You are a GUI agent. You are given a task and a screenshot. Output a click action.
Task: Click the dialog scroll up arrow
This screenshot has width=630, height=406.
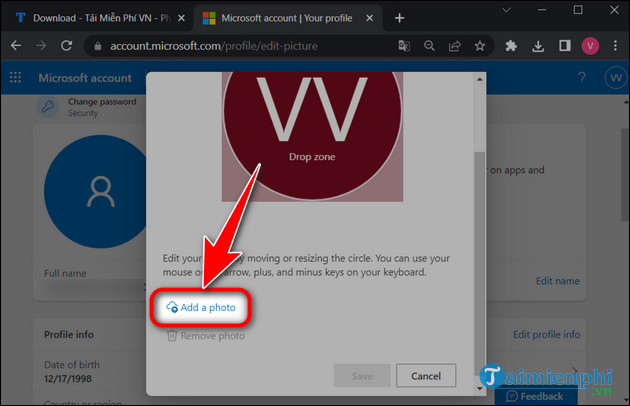point(479,79)
